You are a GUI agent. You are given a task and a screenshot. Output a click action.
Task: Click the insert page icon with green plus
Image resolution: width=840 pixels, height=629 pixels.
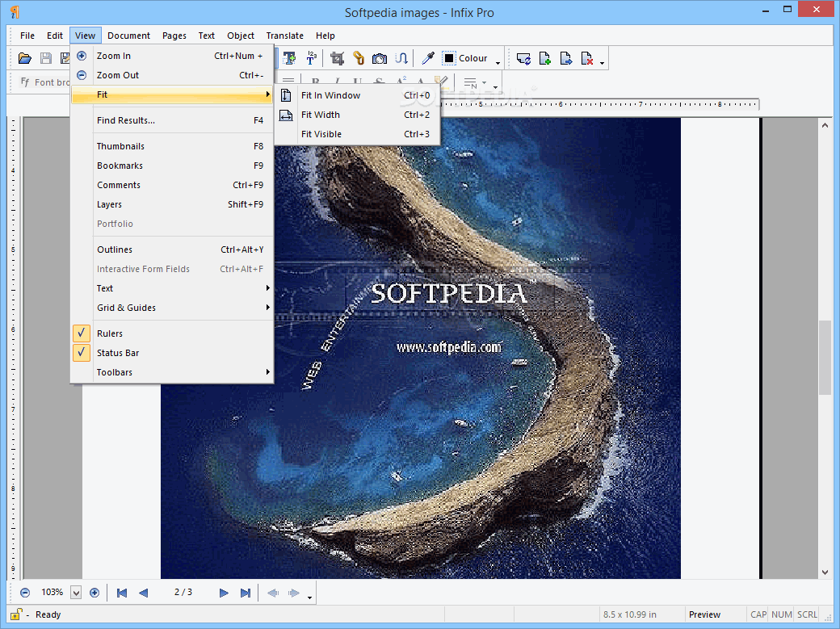(545, 58)
